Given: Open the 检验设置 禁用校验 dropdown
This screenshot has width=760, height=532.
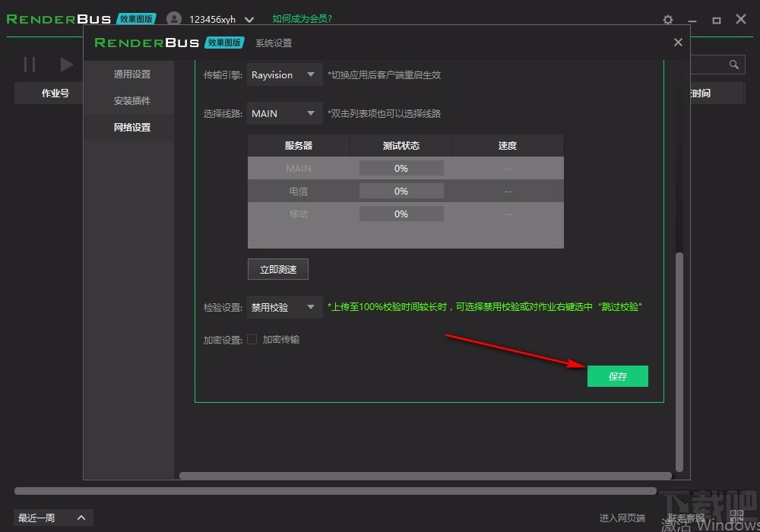Looking at the screenshot, I should click(284, 307).
